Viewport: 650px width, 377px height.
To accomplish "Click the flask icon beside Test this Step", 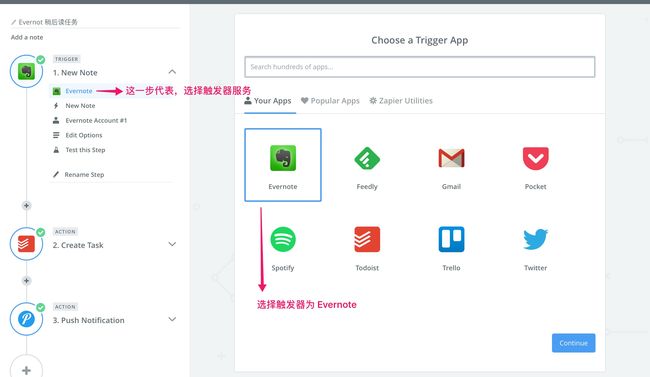I will 56,150.
